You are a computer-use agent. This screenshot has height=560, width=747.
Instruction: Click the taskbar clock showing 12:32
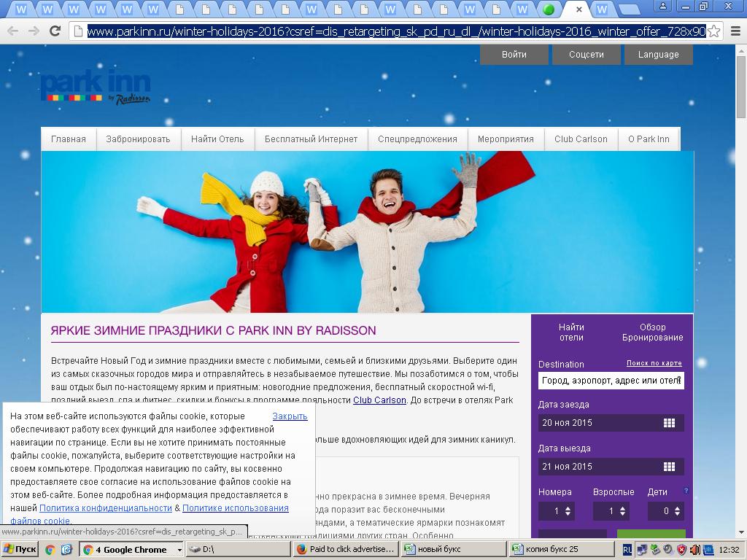point(729,550)
